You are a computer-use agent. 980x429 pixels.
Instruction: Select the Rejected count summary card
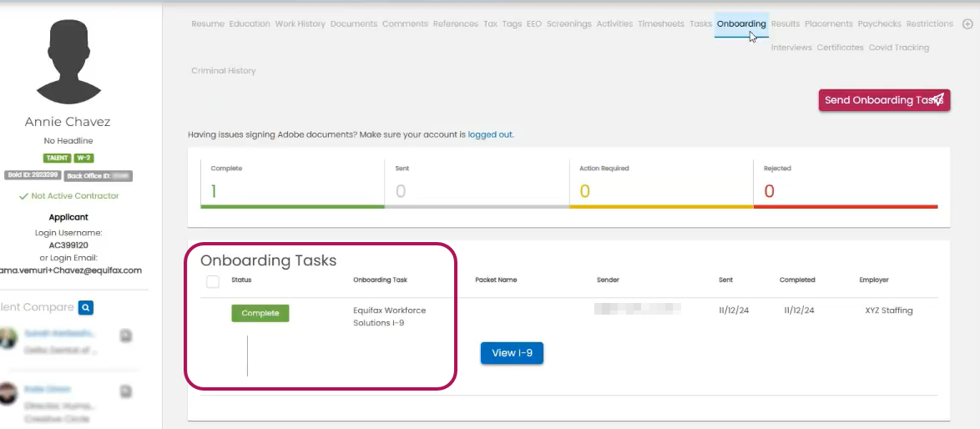point(846,185)
